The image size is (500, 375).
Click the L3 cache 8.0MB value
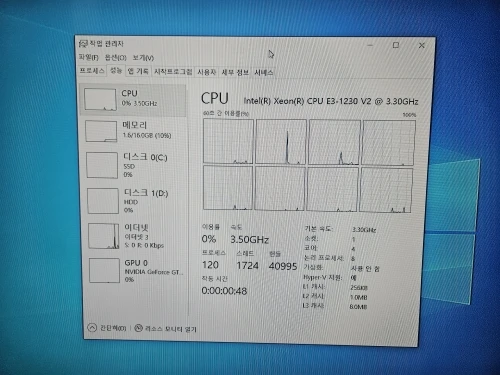point(358,306)
